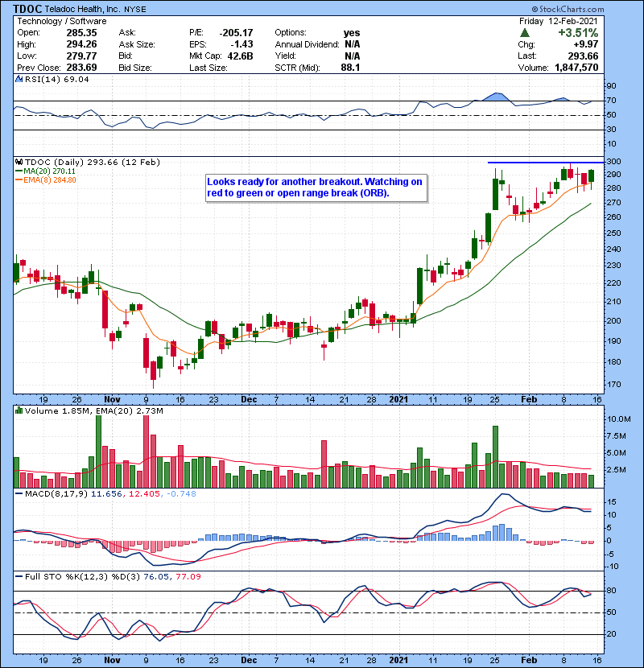Click the candlestick icon before TDOC (Daily)
Viewport: 644px width, 668px height.
coord(19,163)
